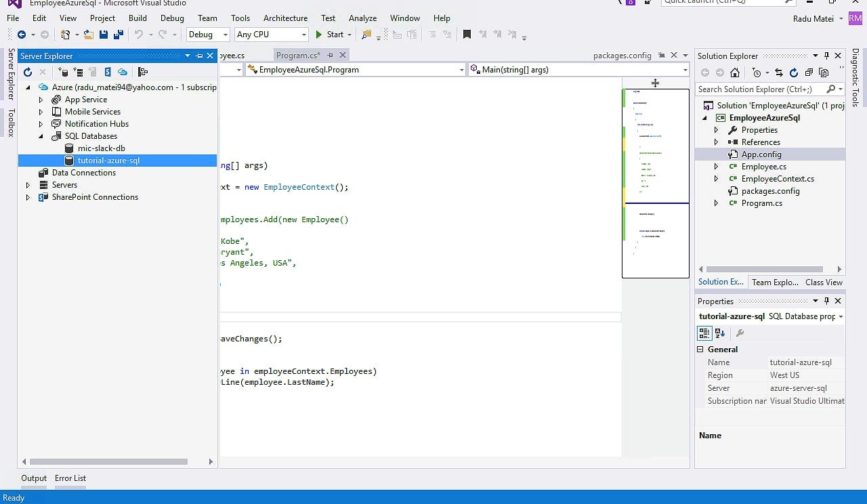Click the Connect to Azure Subscription cloud icon
This screenshot has width=867, height=504.
(123, 72)
